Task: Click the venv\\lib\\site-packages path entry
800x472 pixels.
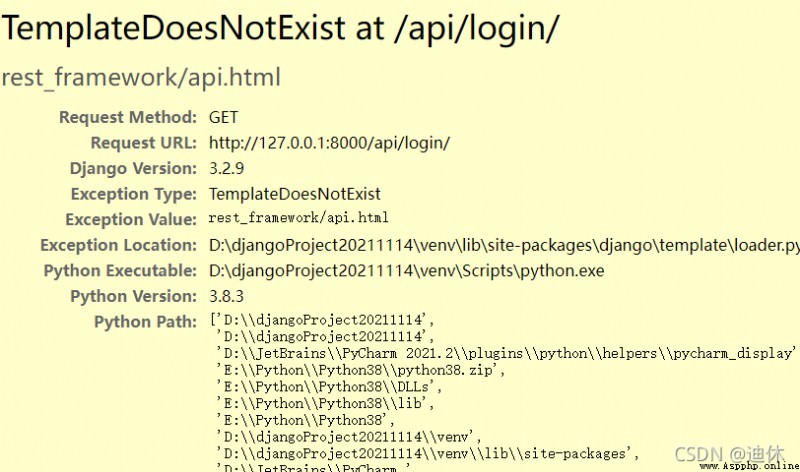Action: [428, 454]
